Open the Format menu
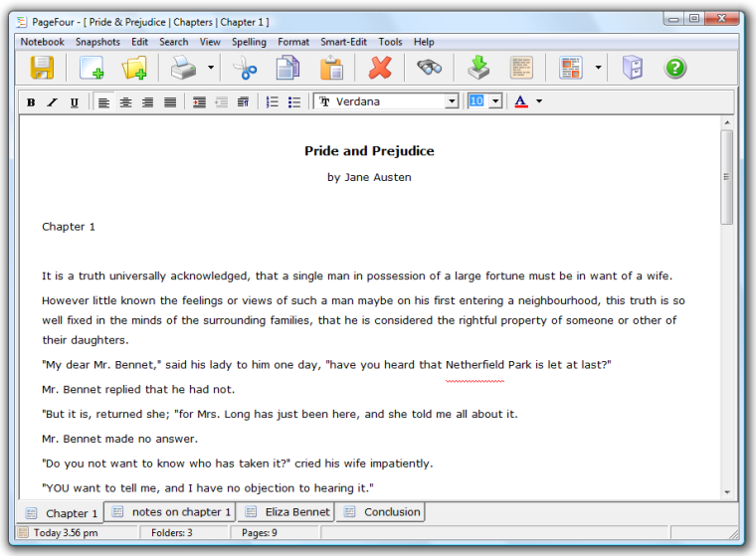This screenshot has height=556, width=756. (293, 42)
